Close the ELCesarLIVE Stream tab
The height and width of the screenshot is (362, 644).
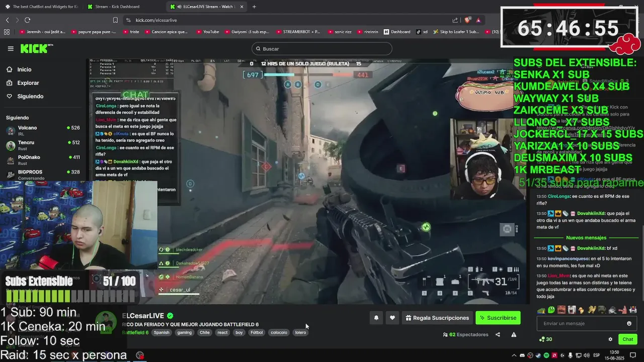click(x=242, y=7)
